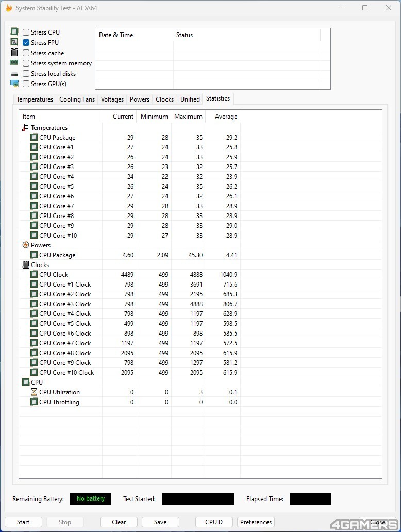Screen dimensions: 401x532
Task: Click the Status log column header
Action: click(247, 35)
